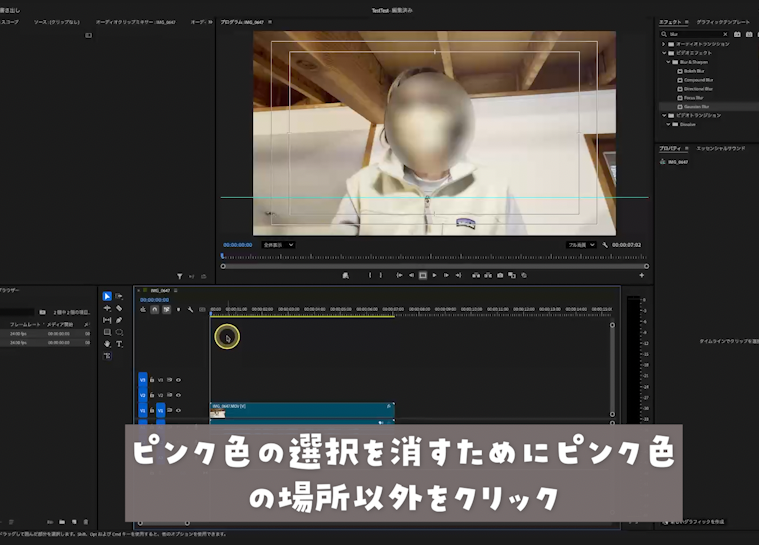This screenshot has width=759, height=545.
Task: Select the Pen tool
Action: pos(119,320)
